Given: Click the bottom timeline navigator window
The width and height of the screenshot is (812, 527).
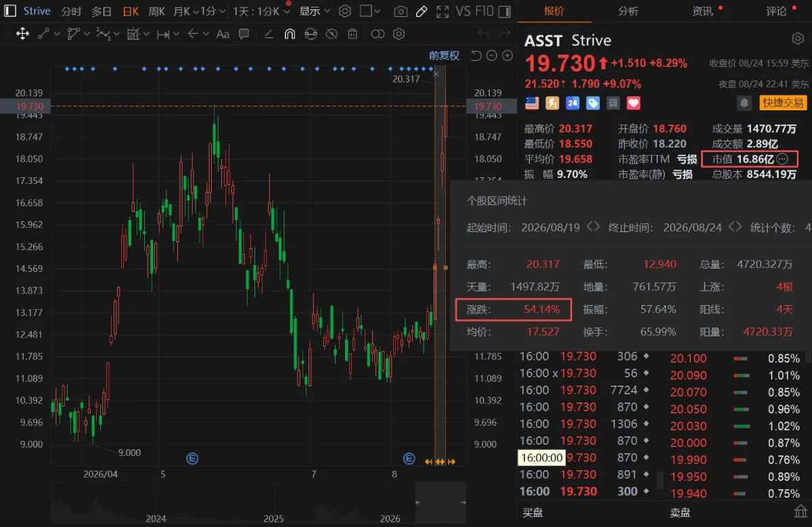Looking at the screenshot, I should (441, 503).
